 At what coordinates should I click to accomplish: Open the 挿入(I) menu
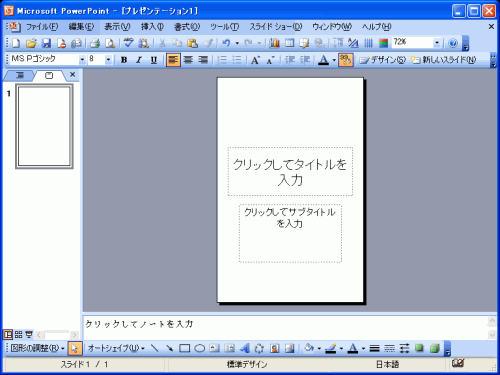pos(152,27)
